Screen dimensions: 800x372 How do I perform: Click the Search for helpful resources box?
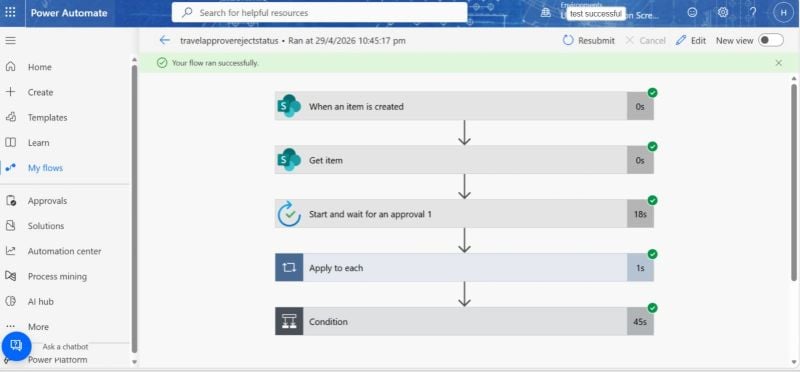(319, 12)
